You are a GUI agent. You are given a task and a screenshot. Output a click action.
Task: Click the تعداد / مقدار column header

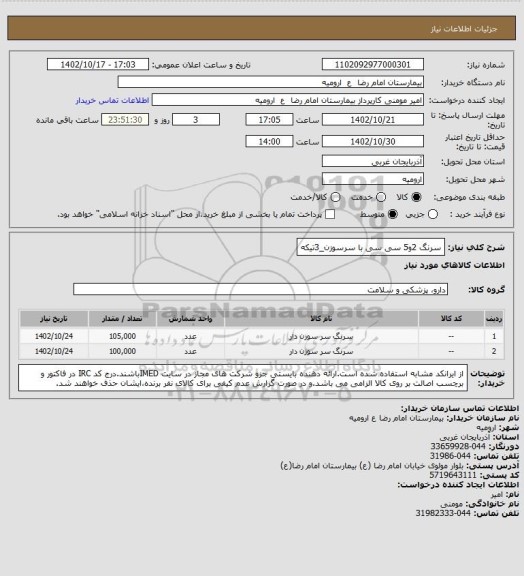[x=122, y=318]
